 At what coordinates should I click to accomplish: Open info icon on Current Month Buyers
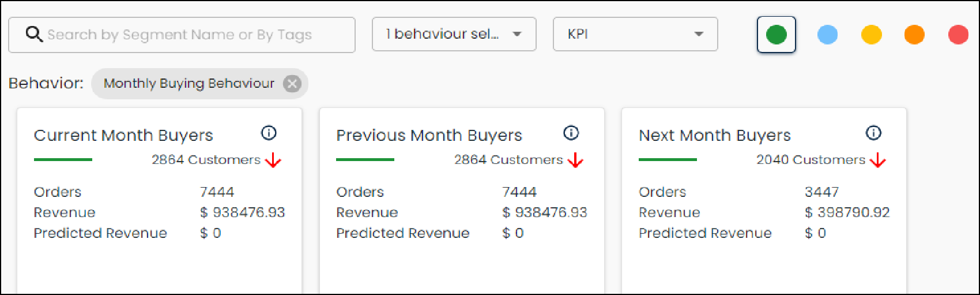click(x=269, y=133)
